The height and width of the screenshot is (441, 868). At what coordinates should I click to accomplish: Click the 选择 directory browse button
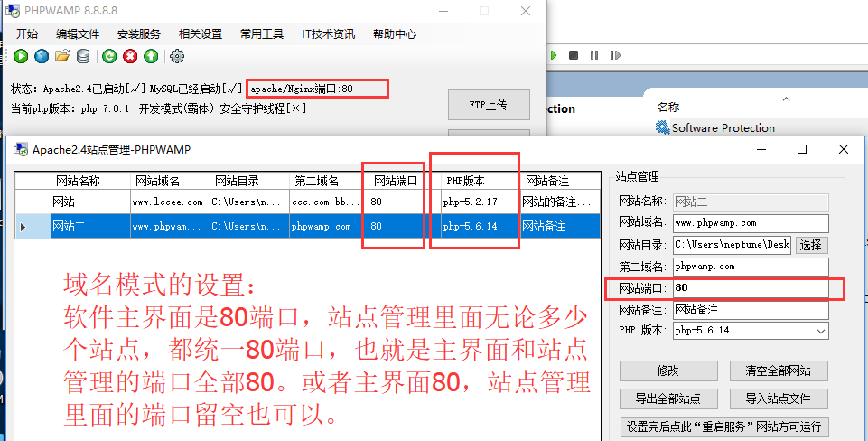[811, 245]
